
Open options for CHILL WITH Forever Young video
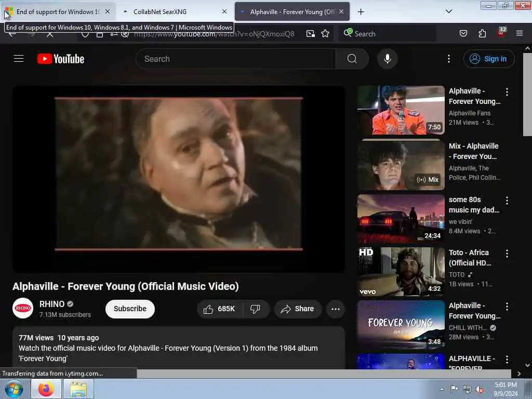507,307
